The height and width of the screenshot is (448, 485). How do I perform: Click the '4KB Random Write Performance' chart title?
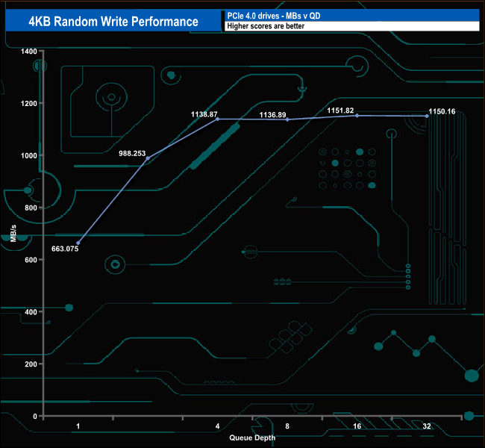113,21
